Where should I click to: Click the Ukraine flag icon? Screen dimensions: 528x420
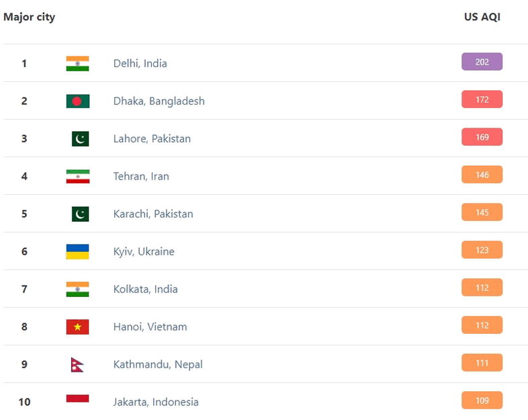click(x=77, y=251)
